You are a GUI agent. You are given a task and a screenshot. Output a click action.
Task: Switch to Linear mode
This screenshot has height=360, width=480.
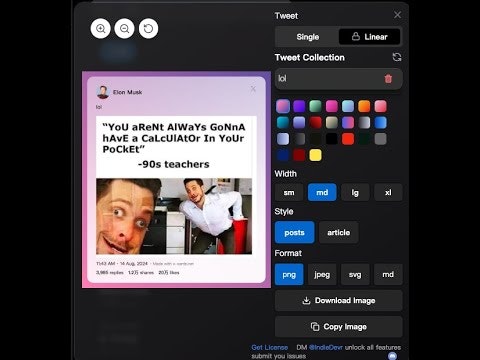[369, 37]
